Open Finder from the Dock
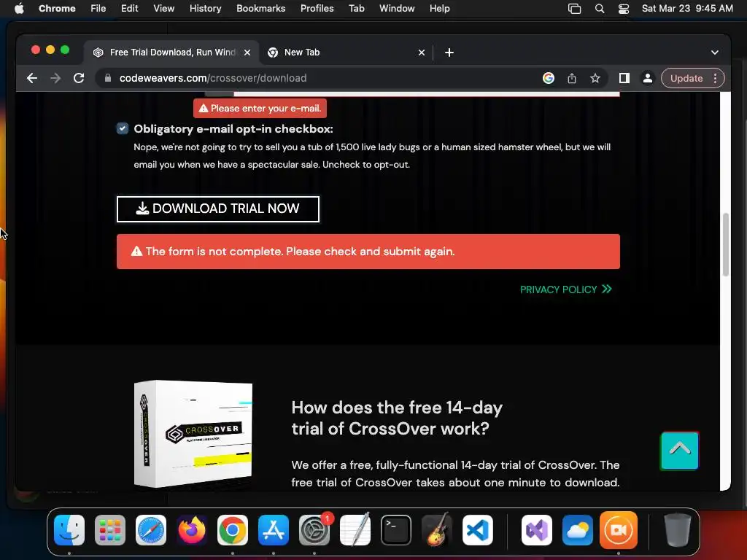 [x=69, y=530]
